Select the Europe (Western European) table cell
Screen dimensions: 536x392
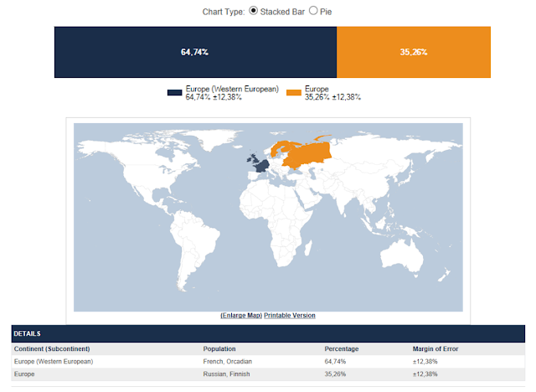(54, 362)
